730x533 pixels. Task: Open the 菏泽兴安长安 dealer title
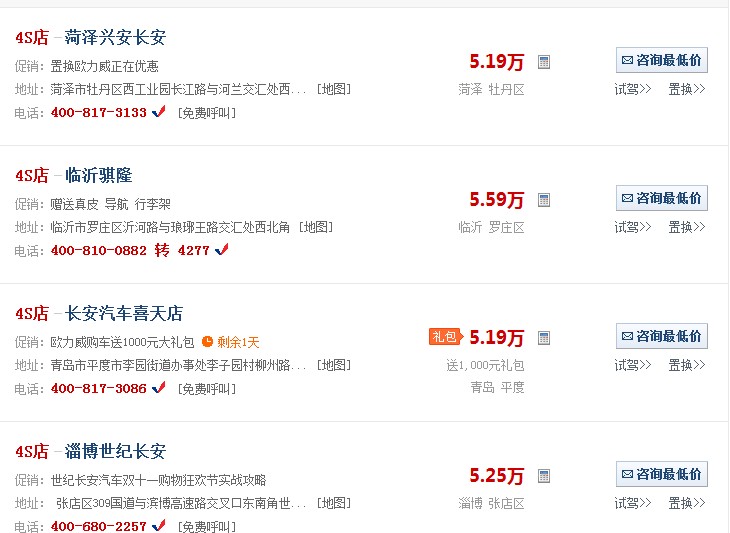(115, 38)
